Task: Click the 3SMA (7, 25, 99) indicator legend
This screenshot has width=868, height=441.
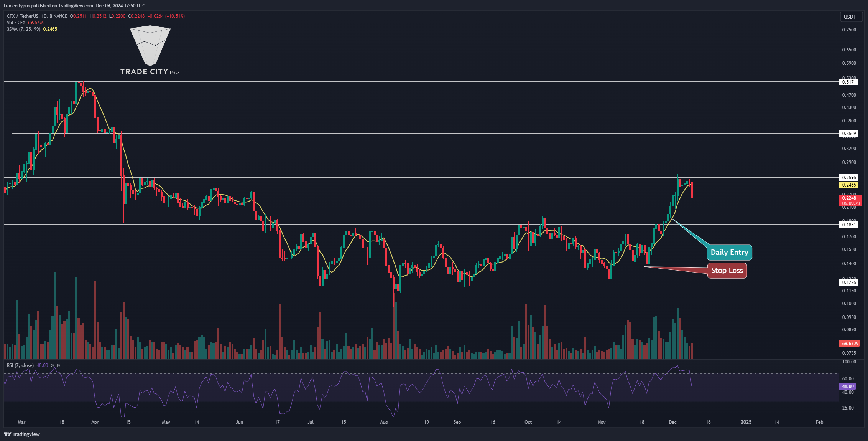Action: point(32,29)
